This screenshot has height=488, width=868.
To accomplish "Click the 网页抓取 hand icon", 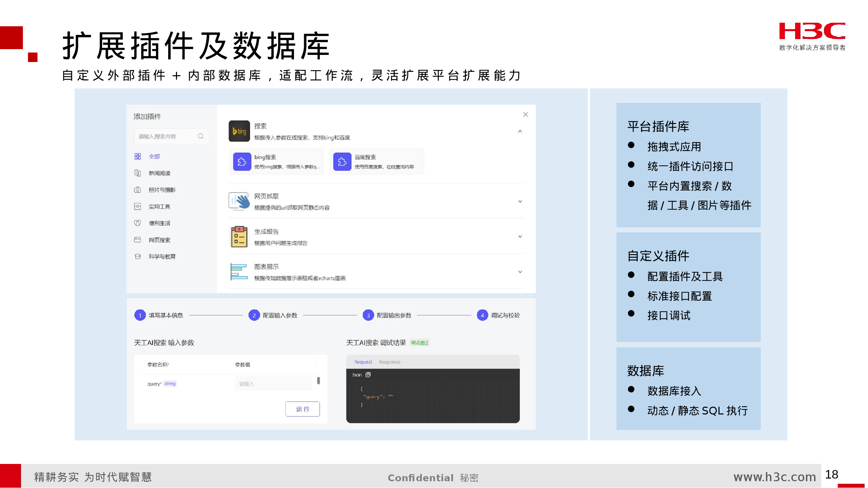I will point(239,201).
